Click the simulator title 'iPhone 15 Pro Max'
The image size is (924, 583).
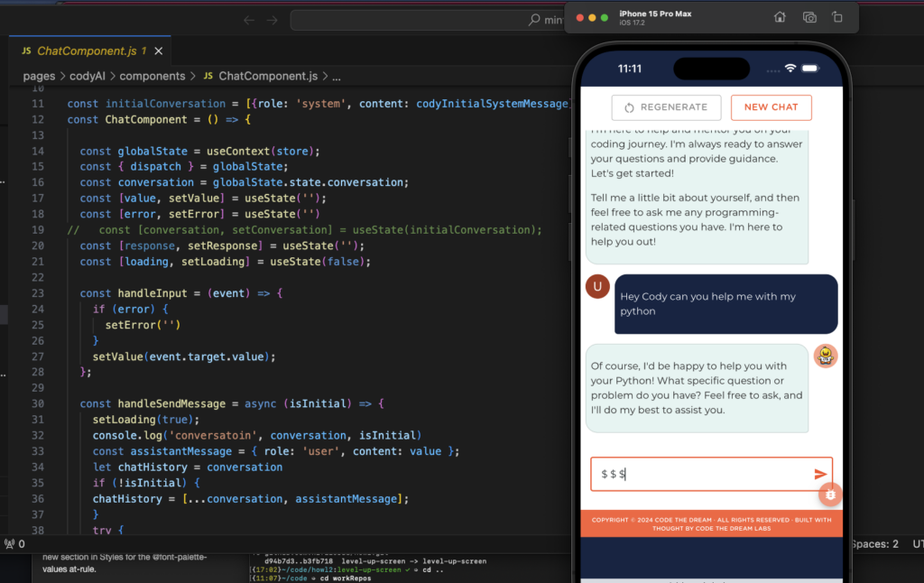(x=655, y=14)
